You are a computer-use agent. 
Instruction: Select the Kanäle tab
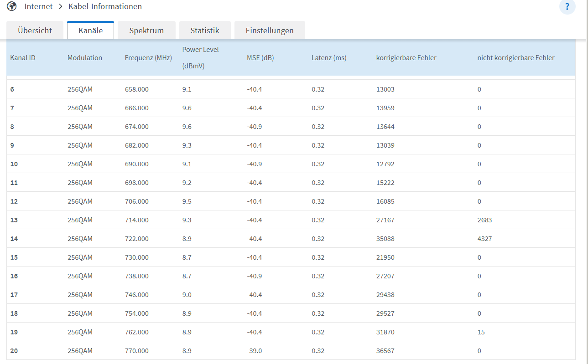pos(90,31)
